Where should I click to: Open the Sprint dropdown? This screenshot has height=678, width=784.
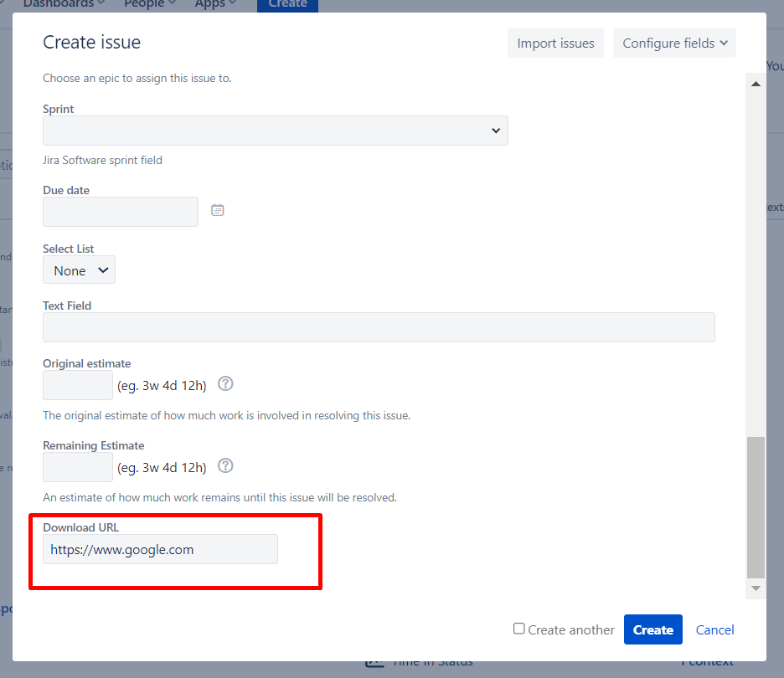[x=276, y=131]
